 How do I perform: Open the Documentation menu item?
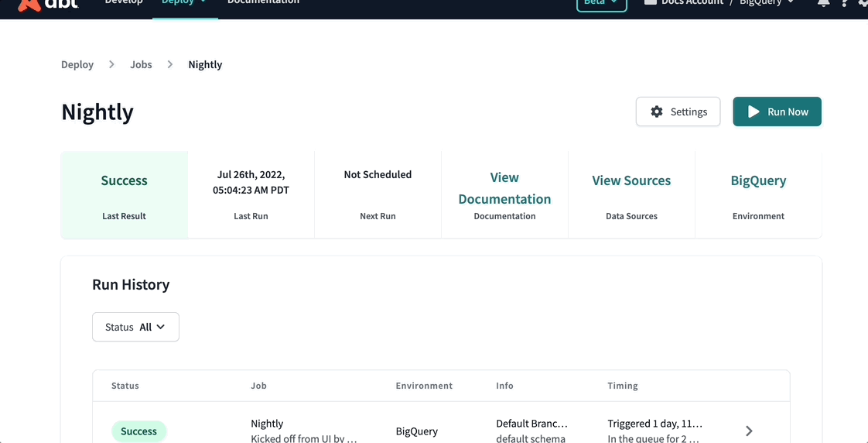tap(264, 3)
